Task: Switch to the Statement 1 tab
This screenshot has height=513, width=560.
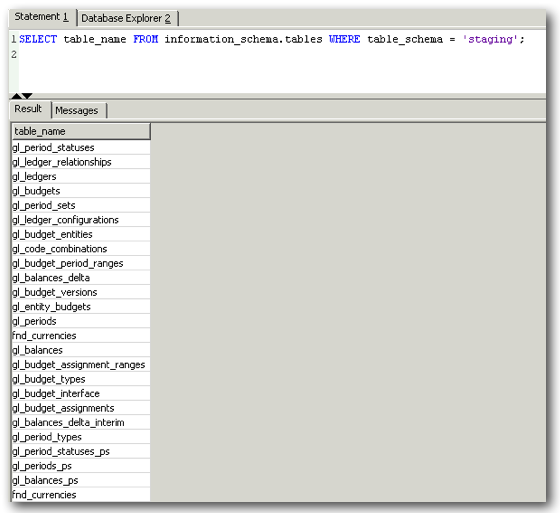Action: 42,17
